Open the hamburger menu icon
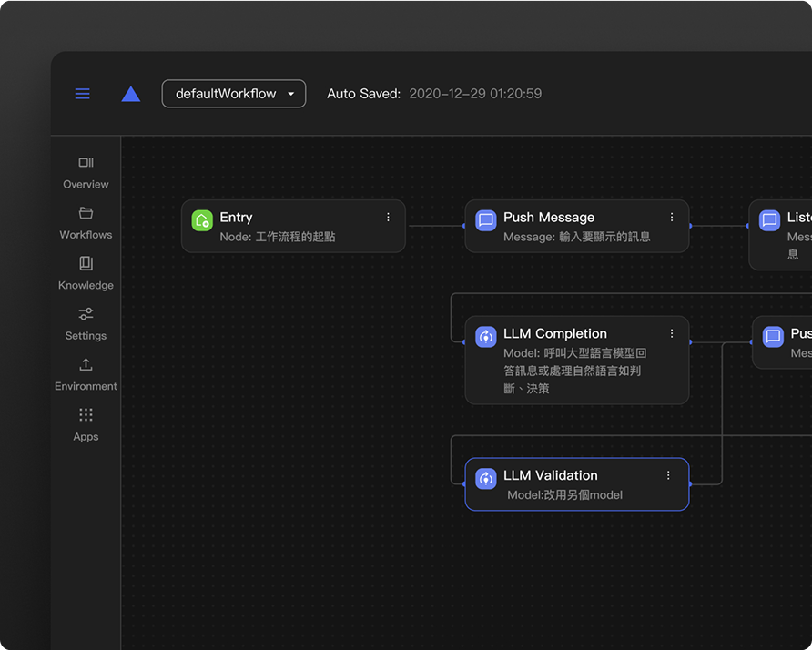Viewport: 812px width, 651px height. click(82, 94)
